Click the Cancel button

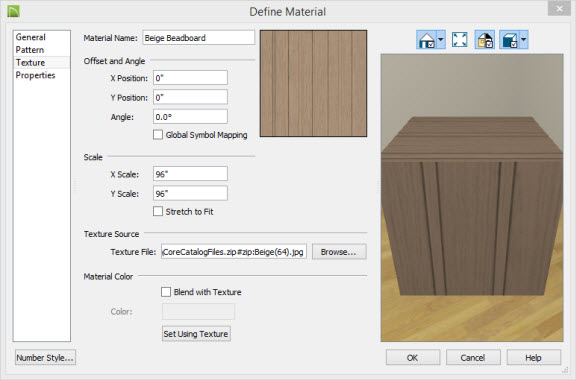point(473,358)
